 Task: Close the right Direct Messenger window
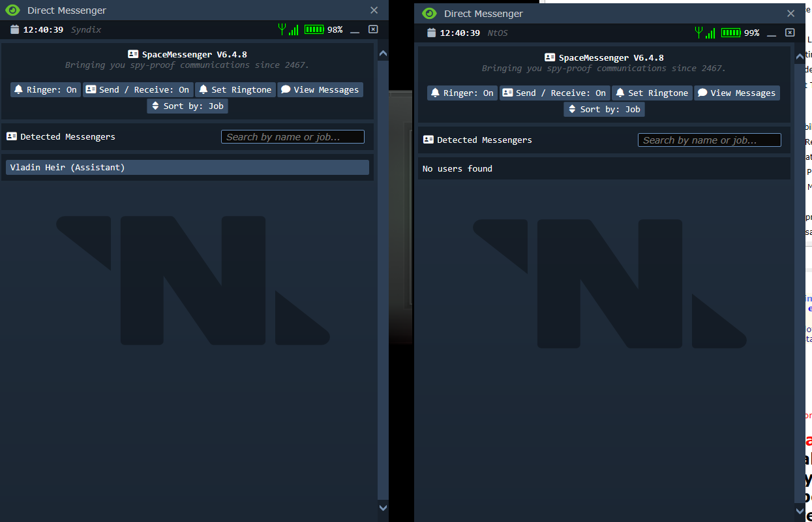click(790, 14)
